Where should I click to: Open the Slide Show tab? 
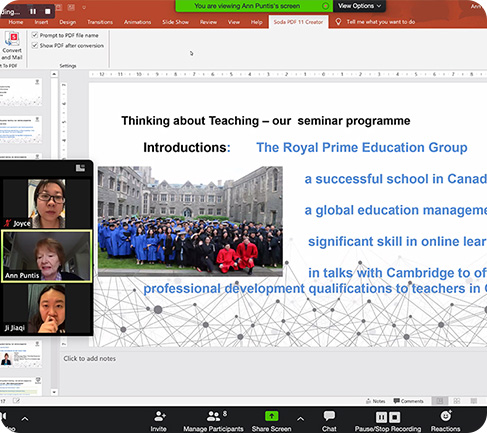click(175, 22)
